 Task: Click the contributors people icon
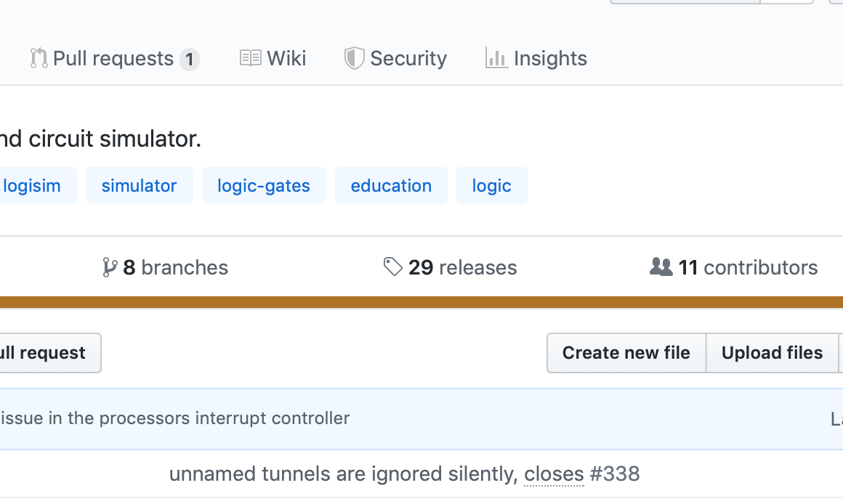coord(661,267)
